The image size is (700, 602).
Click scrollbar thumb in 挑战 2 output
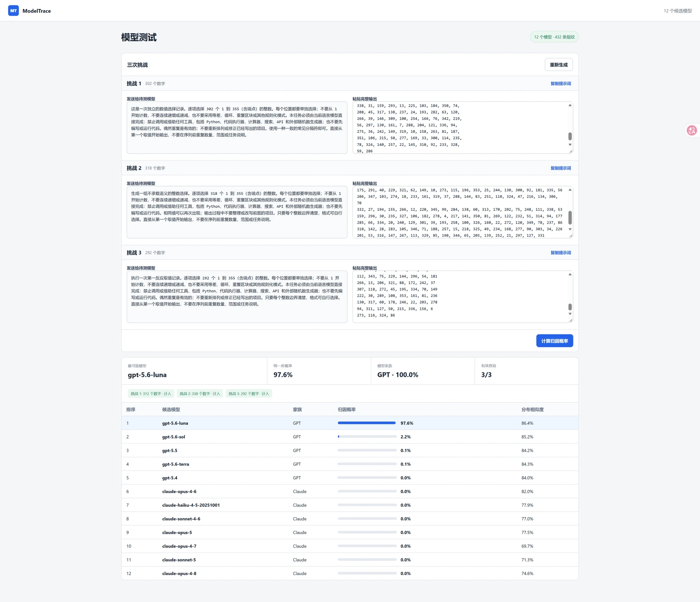click(570, 218)
